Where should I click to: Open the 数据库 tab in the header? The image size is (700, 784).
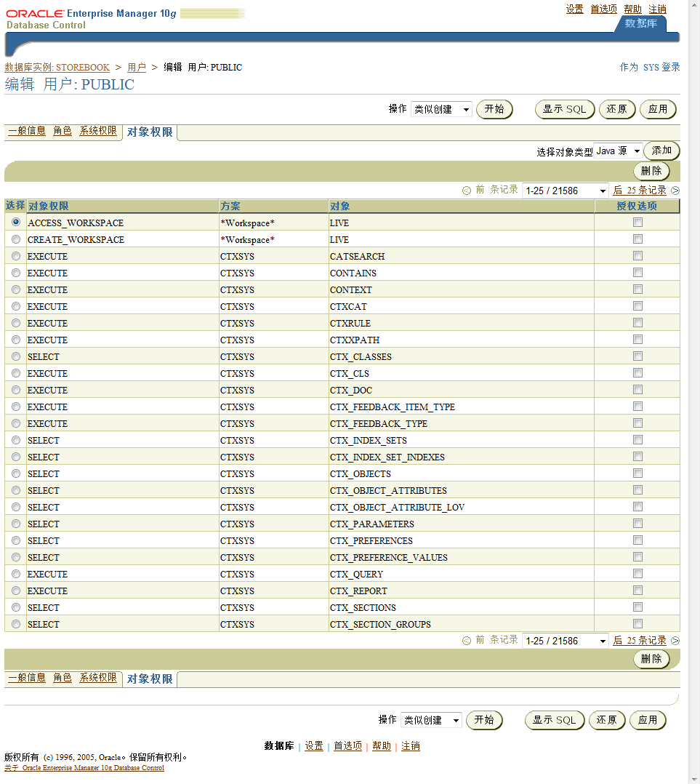click(x=641, y=23)
